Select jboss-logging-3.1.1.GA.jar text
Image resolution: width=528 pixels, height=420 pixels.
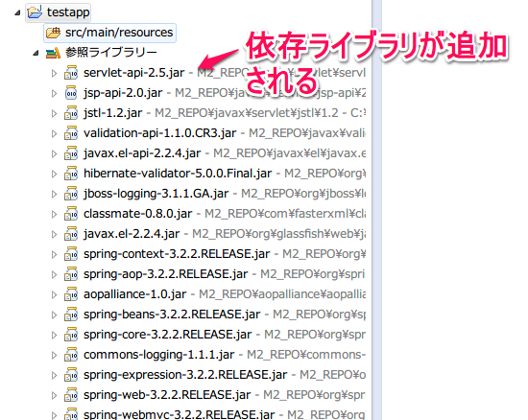(x=156, y=194)
